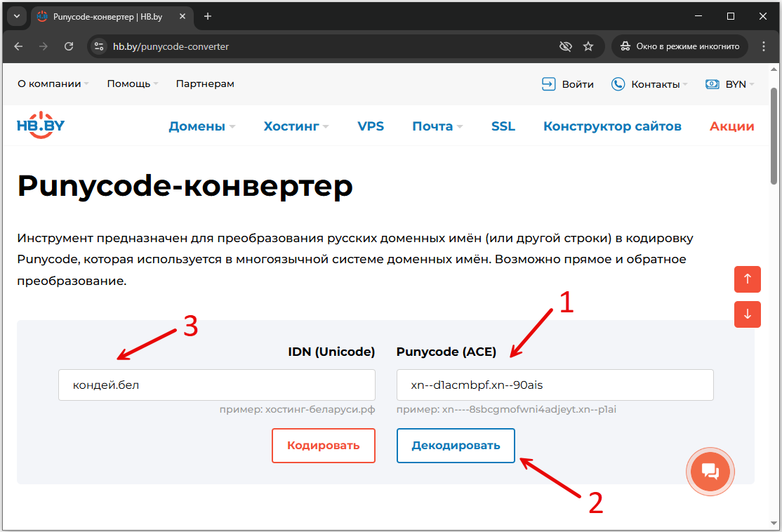This screenshot has height=532, width=782.
Task: Click the Punycode (ACE) input field
Action: pyautogui.click(x=555, y=385)
